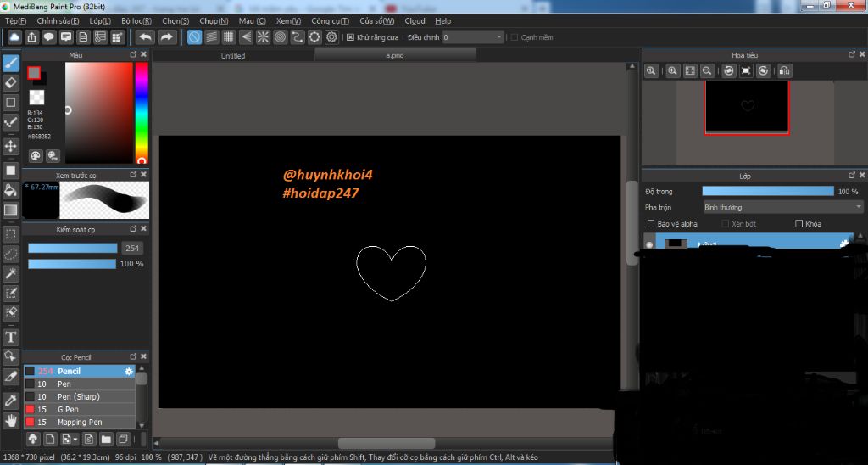This screenshot has width=868, height=465.
Task: Enable concentric circle snap guide
Action: 280,37
